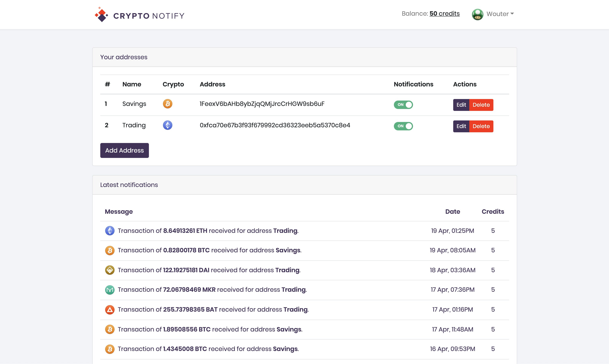This screenshot has height=364, width=609.
Task: Select the Latest notifications section header
Action: pyautogui.click(x=129, y=185)
